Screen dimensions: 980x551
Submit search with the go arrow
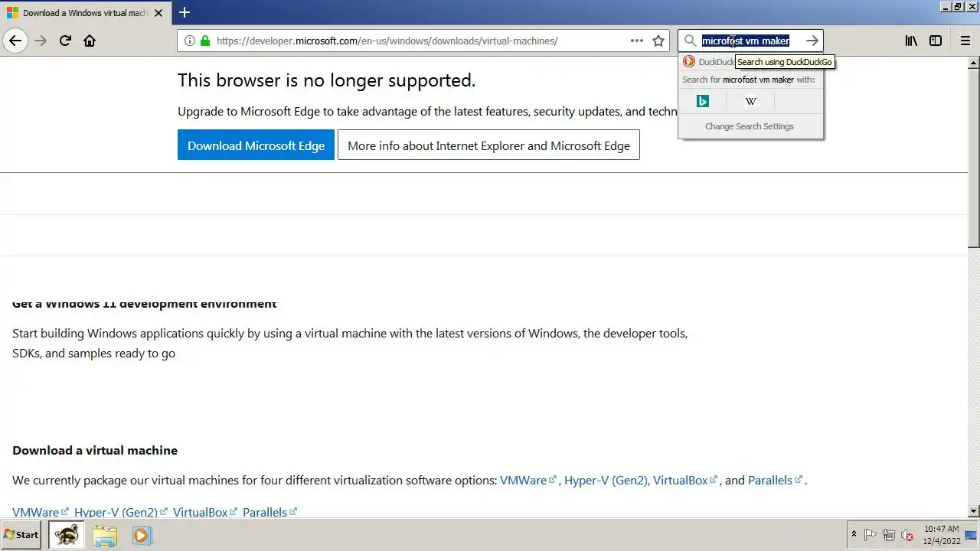pyautogui.click(x=812, y=41)
